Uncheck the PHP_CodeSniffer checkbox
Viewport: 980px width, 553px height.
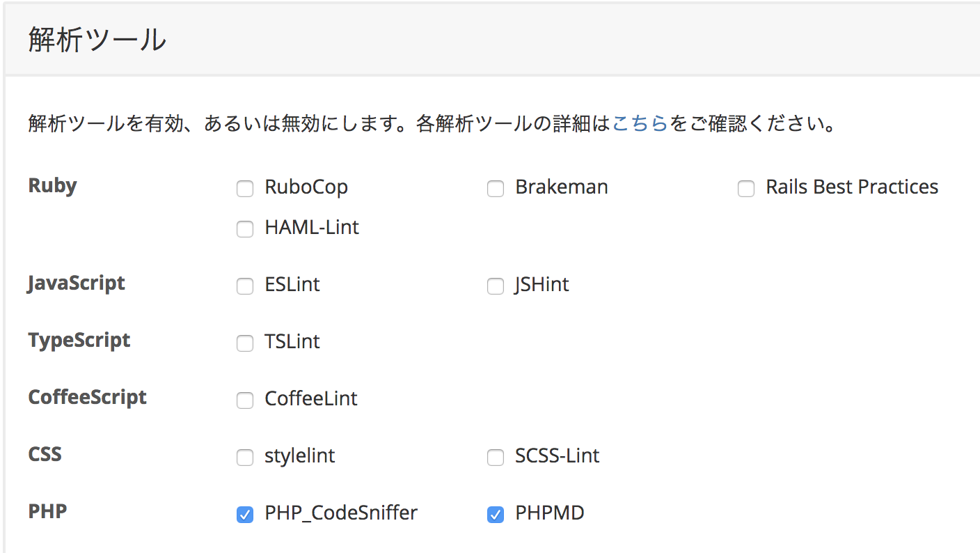(245, 515)
